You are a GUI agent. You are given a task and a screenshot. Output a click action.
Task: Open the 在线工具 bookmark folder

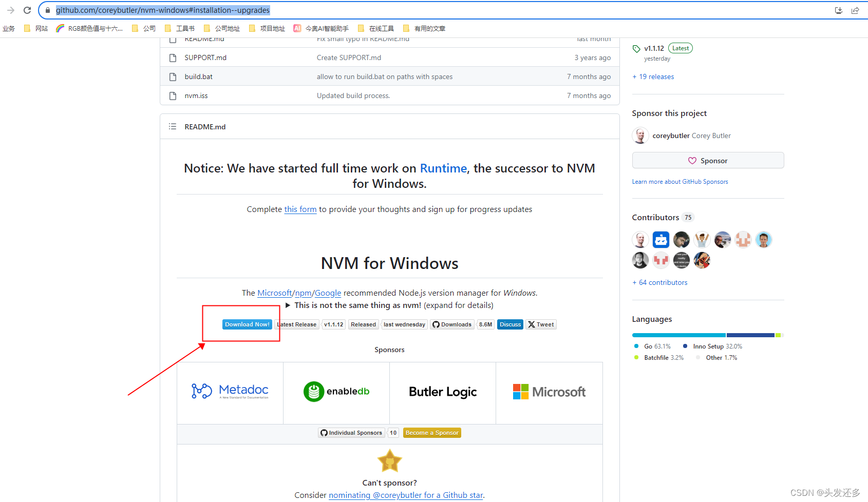pyautogui.click(x=376, y=28)
